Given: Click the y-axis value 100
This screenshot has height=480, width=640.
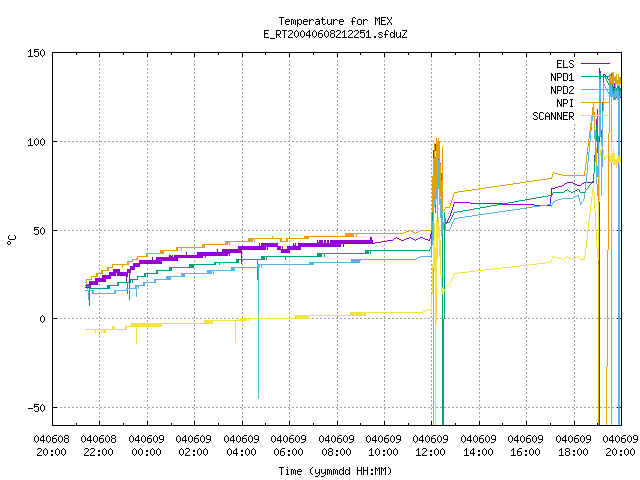Looking at the screenshot, I should click(x=36, y=142).
